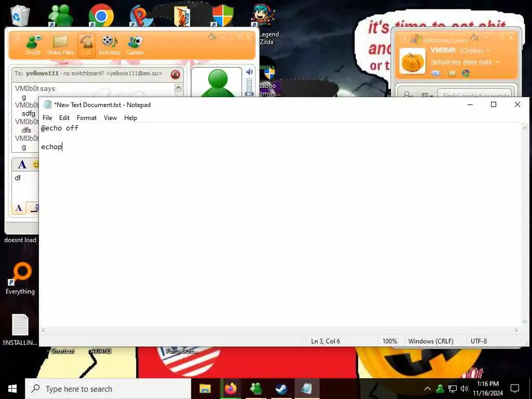This screenshot has width=532, height=399.
Task: Click the 'echop' line in Notepad
Action: click(51, 147)
